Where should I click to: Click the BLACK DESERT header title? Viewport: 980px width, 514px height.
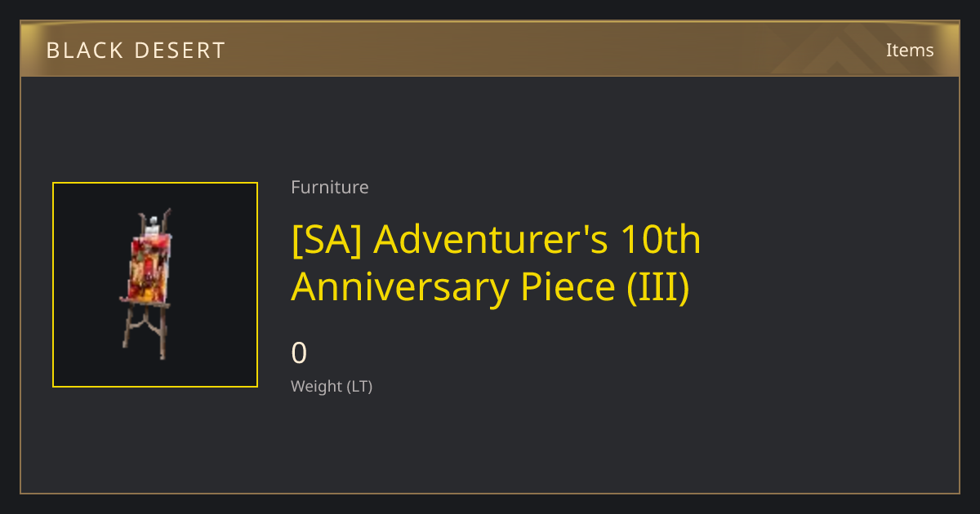(136, 51)
